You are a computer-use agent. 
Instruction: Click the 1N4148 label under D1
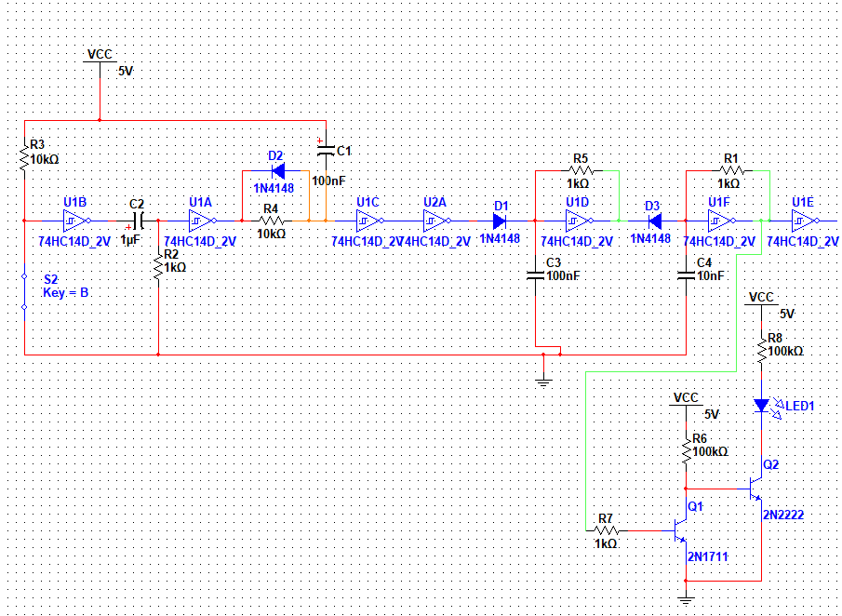(x=500, y=238)
